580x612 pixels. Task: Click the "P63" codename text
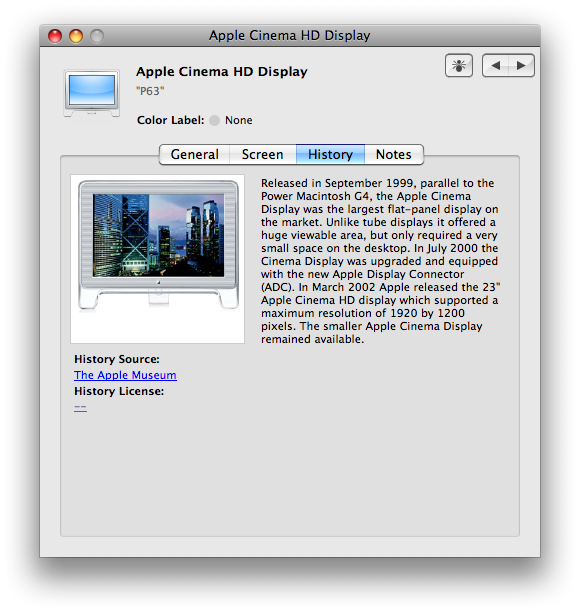click(x=150, y=91)
